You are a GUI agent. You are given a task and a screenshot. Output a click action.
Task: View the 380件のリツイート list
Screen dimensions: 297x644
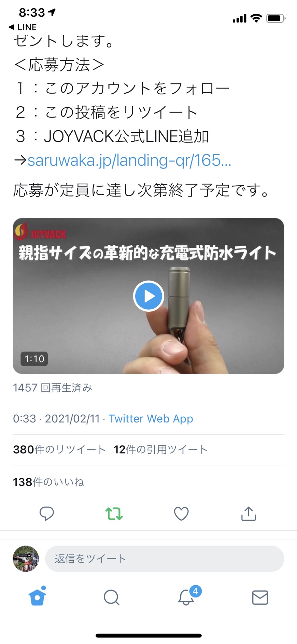pyautogui.click(x=59, y=450)
